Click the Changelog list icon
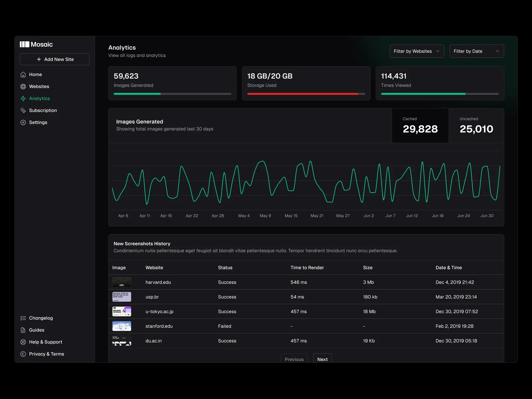The image size is (532, 399). tap(23, 318)
